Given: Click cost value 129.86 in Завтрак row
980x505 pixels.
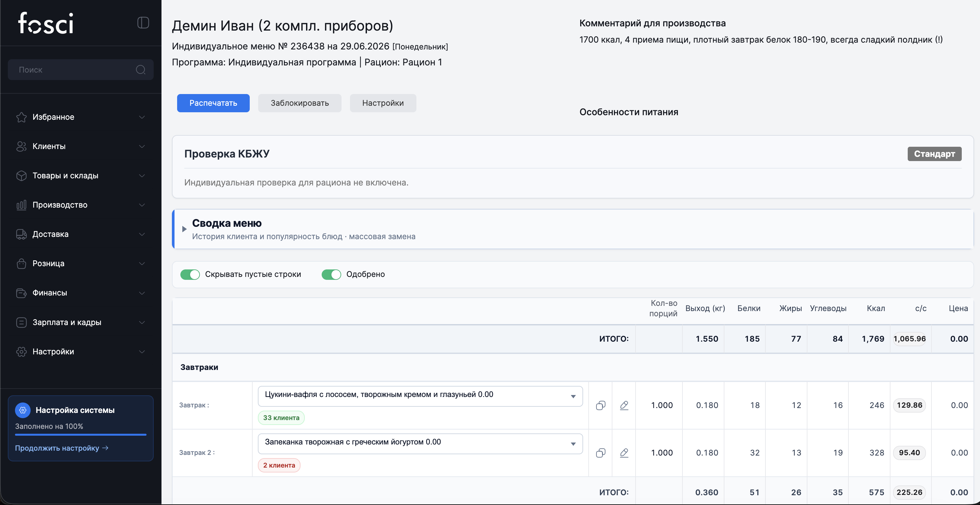Looking at the screenshot, I should pos(909,405).
